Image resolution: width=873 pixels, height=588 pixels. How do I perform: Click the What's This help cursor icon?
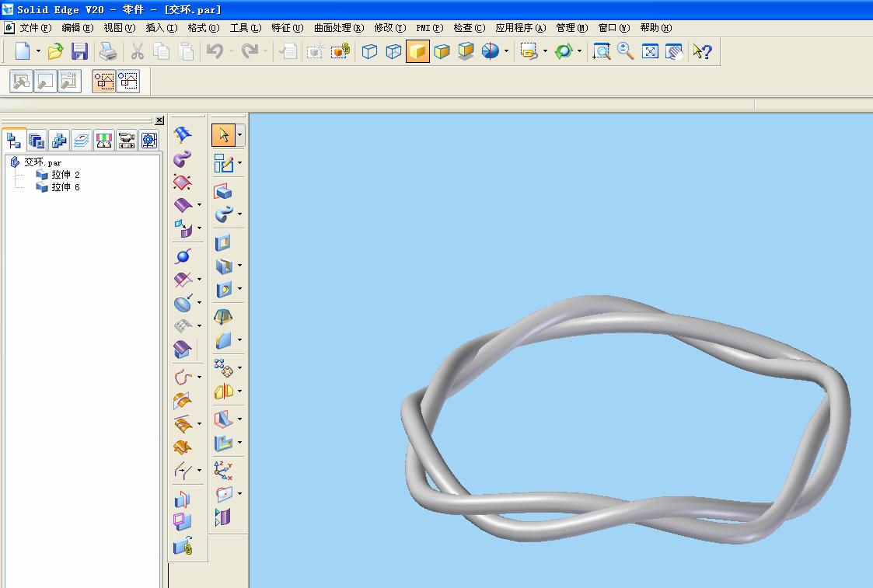point(702,51)
